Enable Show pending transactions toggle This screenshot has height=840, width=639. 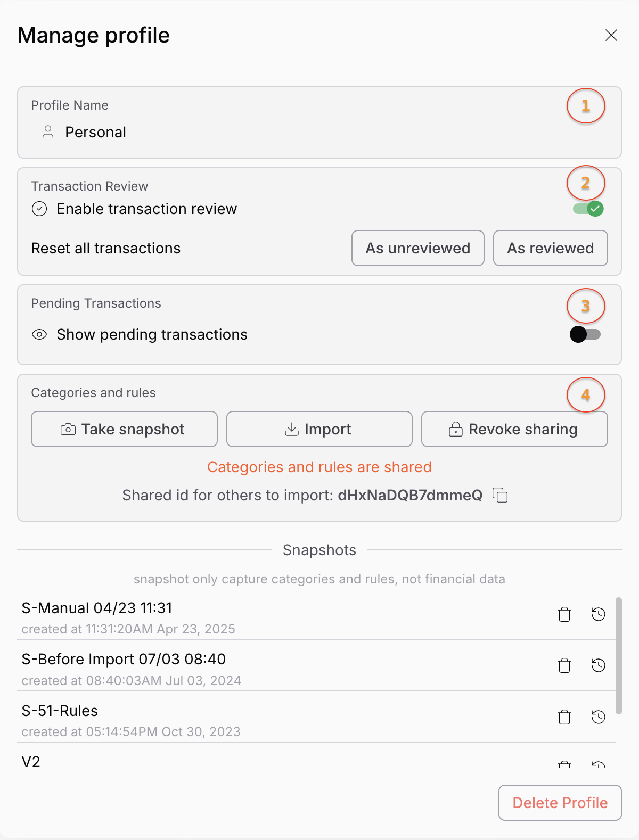[586, 334]
